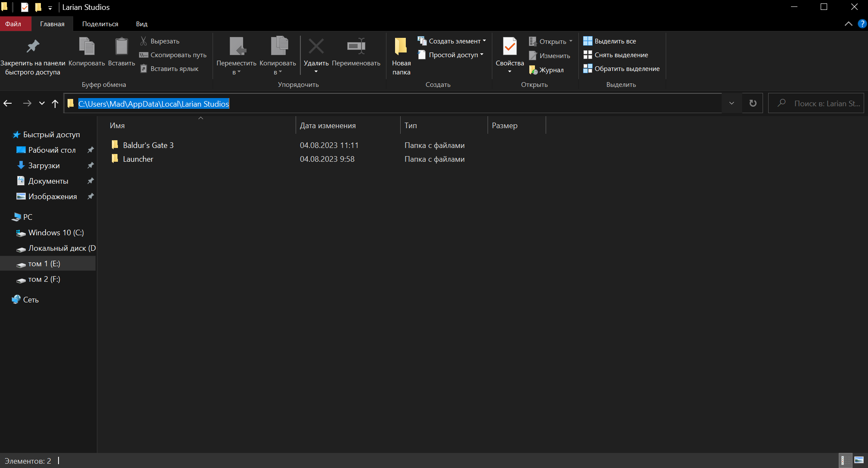The width and height of the screenshot is (868, 468).
Task: Open Журнал (History) from ribbon
Action: (546, 70)
